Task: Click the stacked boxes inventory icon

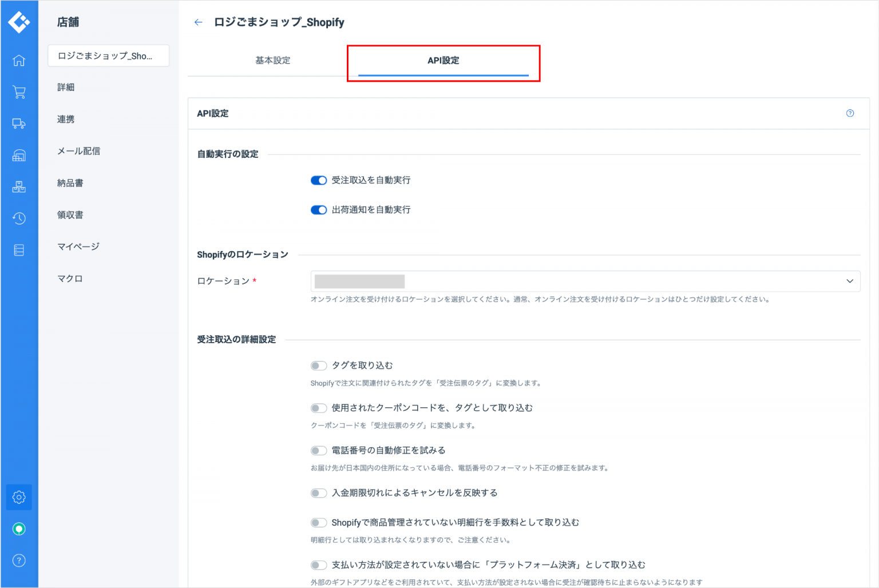Action: 19,186
